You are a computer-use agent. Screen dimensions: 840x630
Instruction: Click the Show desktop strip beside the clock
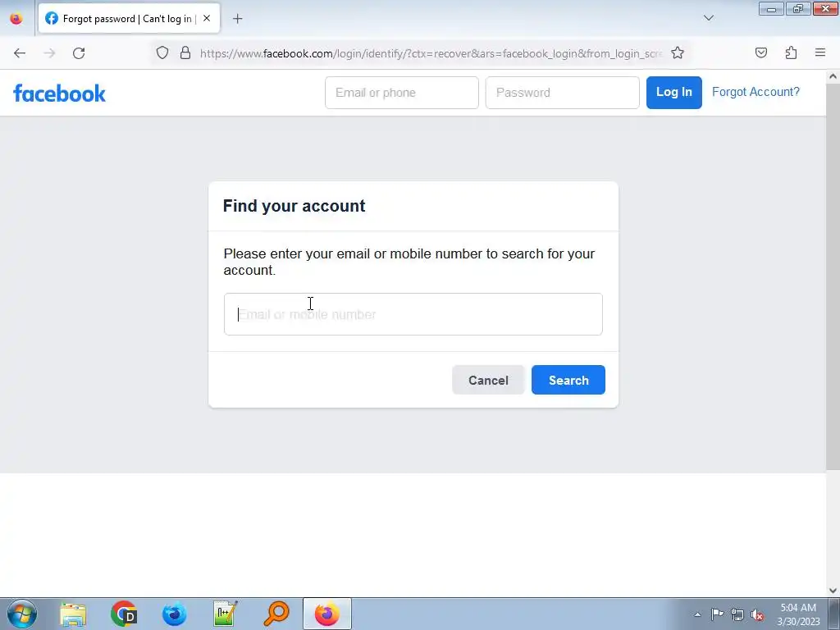(x=834, y=614)
